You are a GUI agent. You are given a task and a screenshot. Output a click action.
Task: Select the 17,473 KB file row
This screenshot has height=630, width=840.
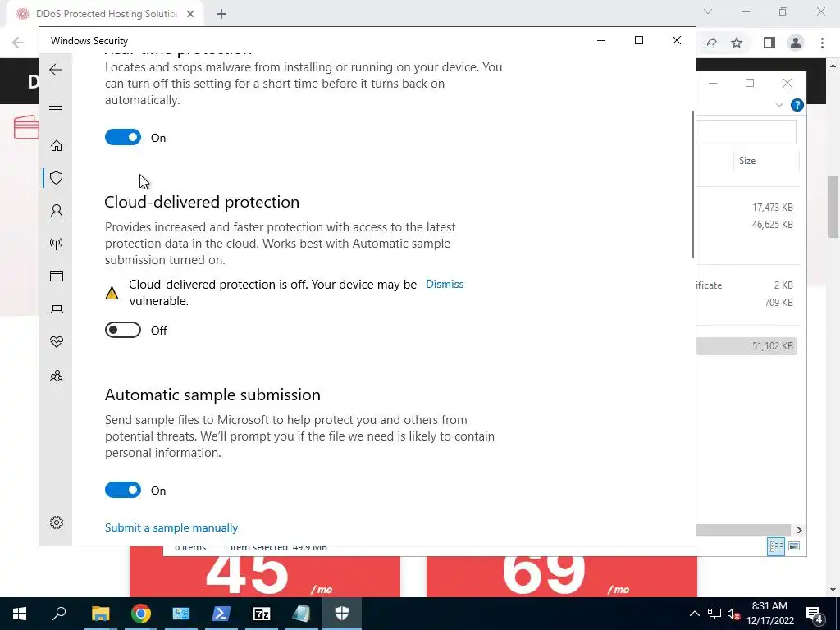click(x=746, y=208)
